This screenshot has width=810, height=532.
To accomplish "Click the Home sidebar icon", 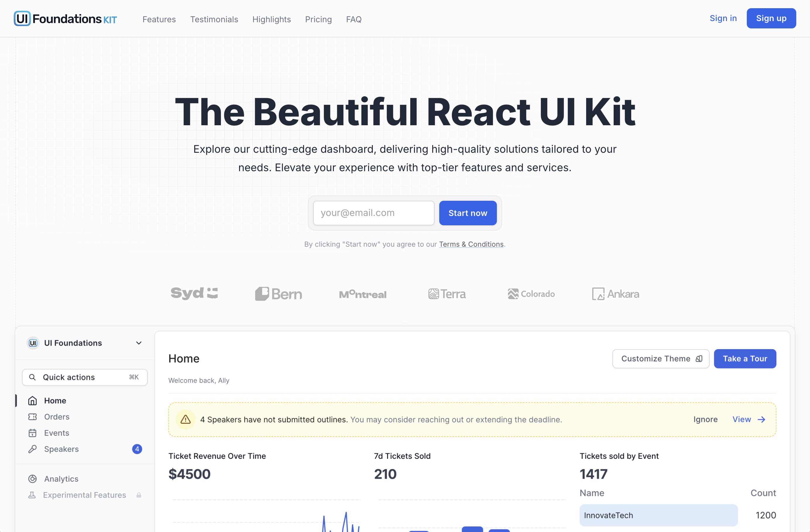I will [x=32, y=401].
